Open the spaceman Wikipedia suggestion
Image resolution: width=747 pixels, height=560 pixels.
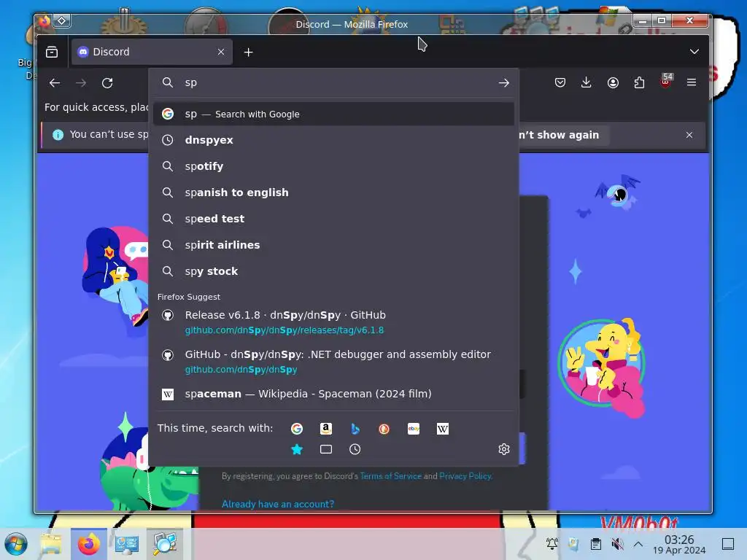click(x=333, y=394)
